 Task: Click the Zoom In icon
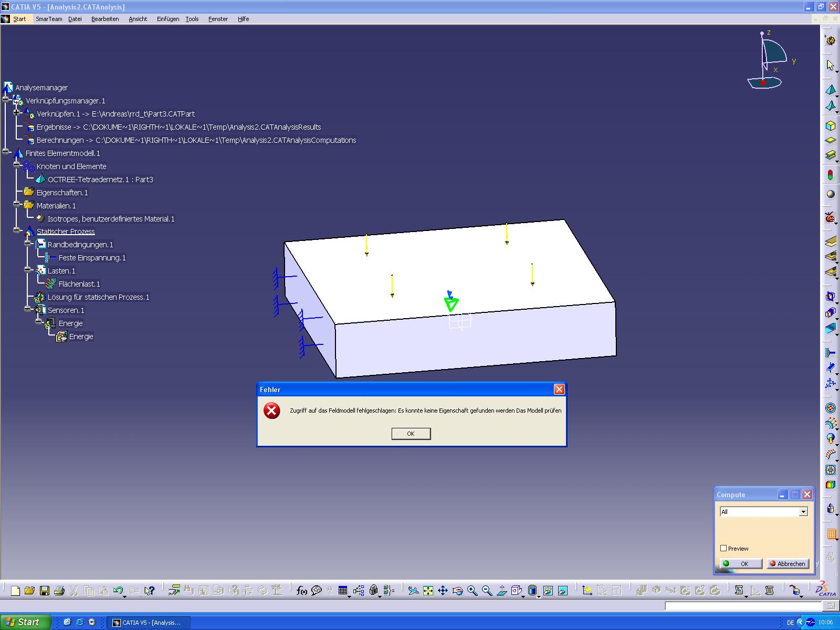[472, 591]
